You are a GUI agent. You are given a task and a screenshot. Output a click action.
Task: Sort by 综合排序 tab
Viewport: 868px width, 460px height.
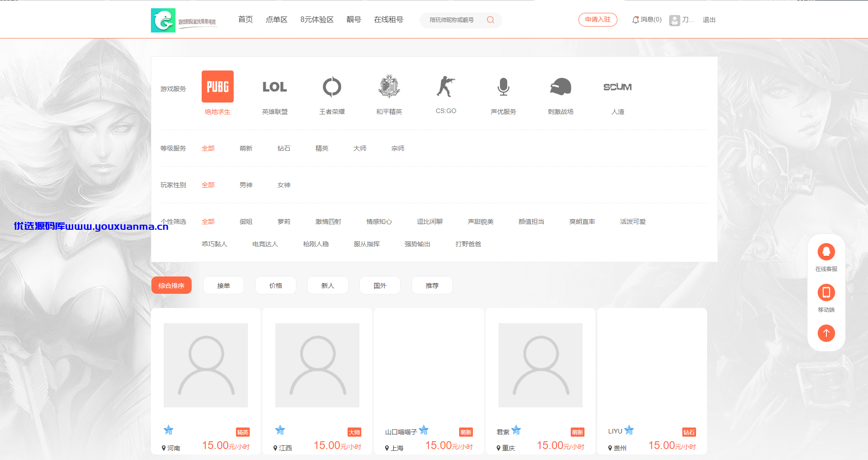[171, 285]
